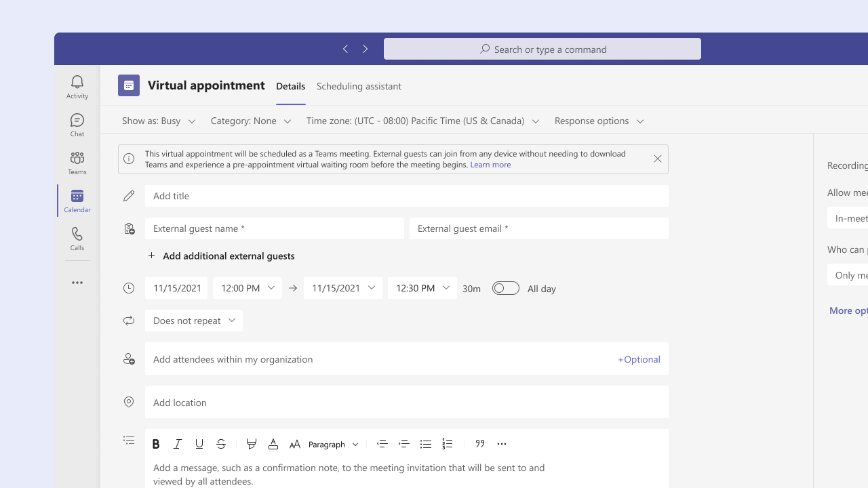Open the end date 11/15/2021 dropdown
This screenshot has height=488, width=868.
click(343, 288)
